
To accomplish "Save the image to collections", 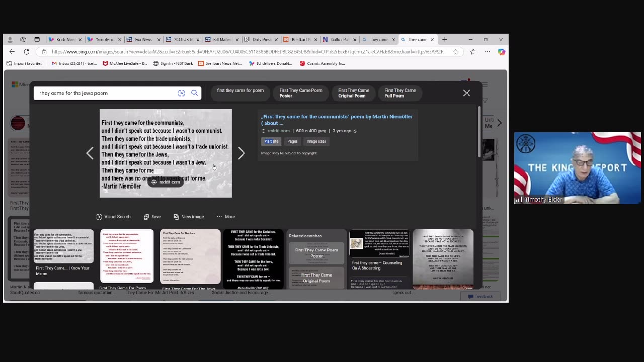I will click(x=152, y=217).
